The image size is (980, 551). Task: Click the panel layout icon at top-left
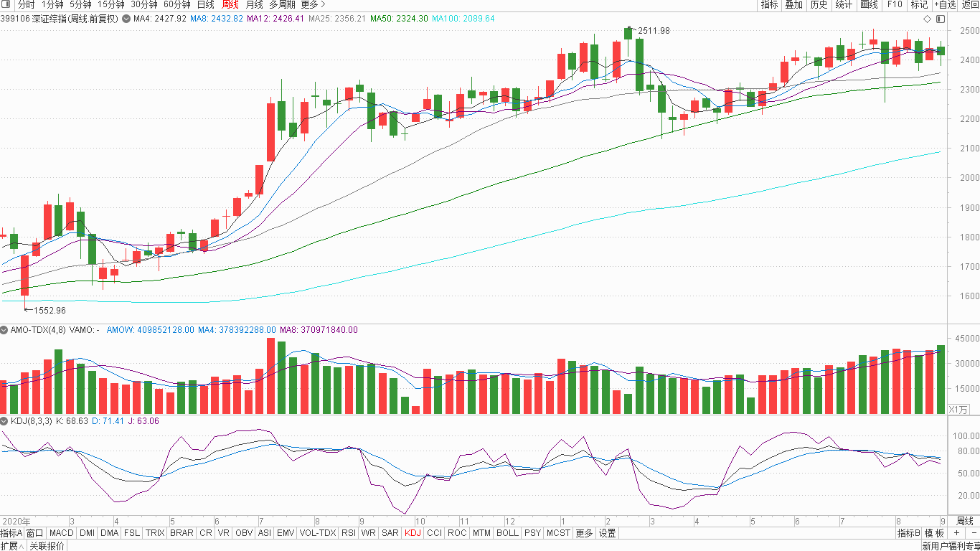pyautogui.click(x=7, y=4)
